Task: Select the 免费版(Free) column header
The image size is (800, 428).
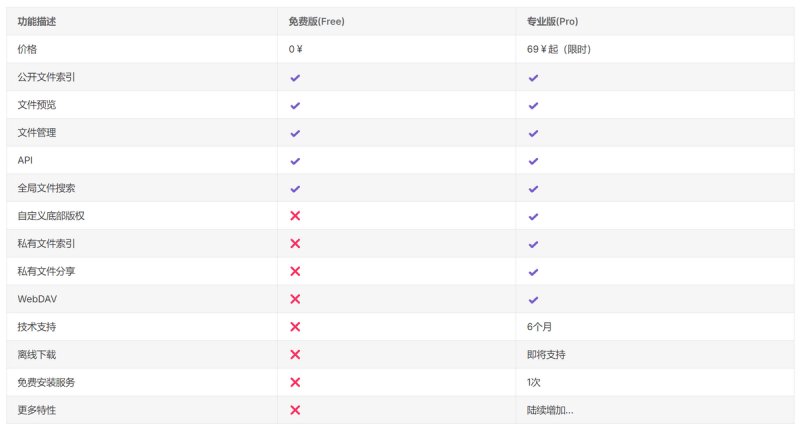Action: (316, 21)
